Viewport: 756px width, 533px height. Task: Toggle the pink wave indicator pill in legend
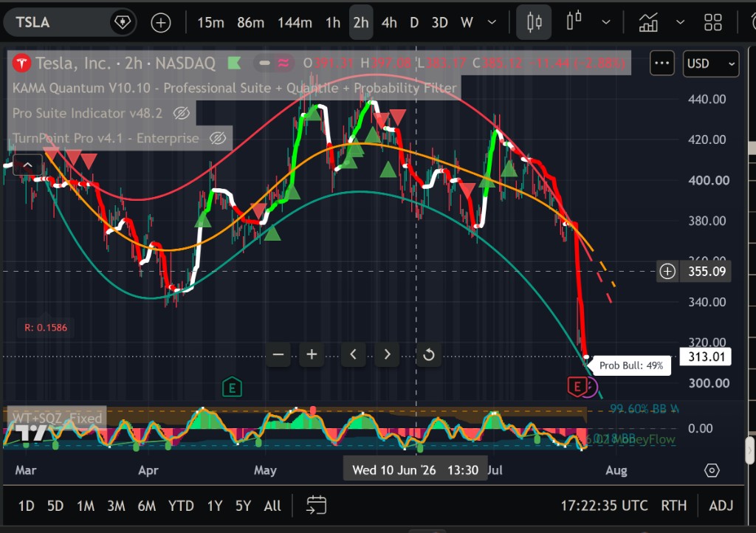click(283, 63)
